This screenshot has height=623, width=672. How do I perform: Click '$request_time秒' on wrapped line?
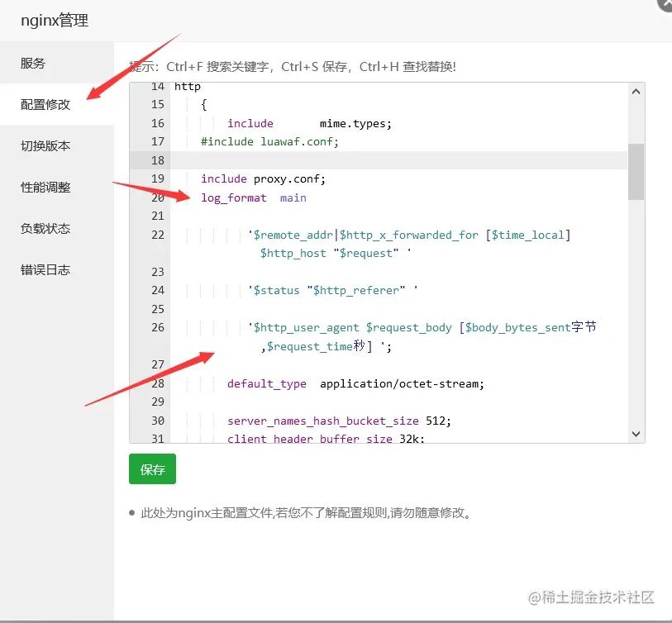pos(316,346)
